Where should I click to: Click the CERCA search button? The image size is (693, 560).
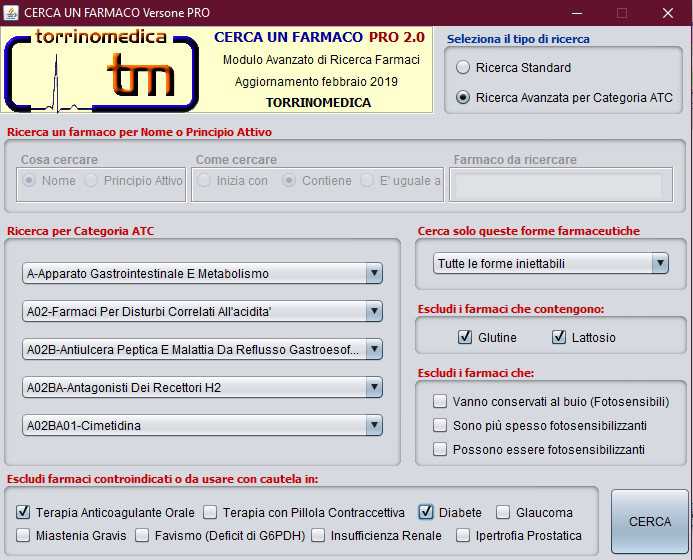click(650, 522)
